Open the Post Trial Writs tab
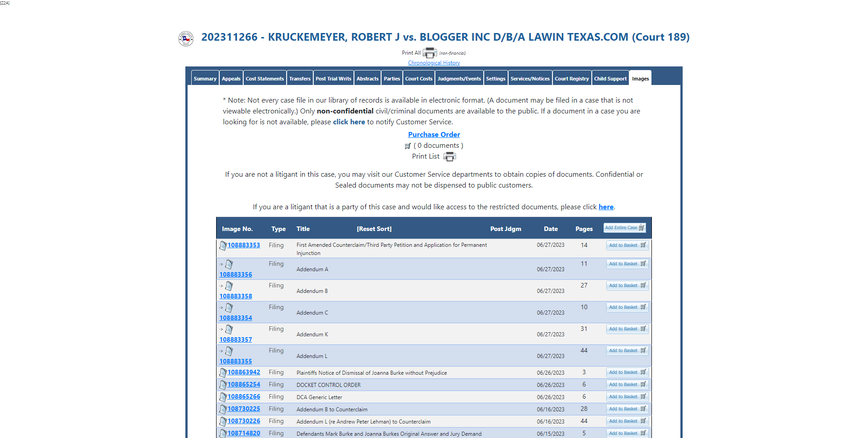Screen dimensions: 868x438 click(x=334, y=78)
